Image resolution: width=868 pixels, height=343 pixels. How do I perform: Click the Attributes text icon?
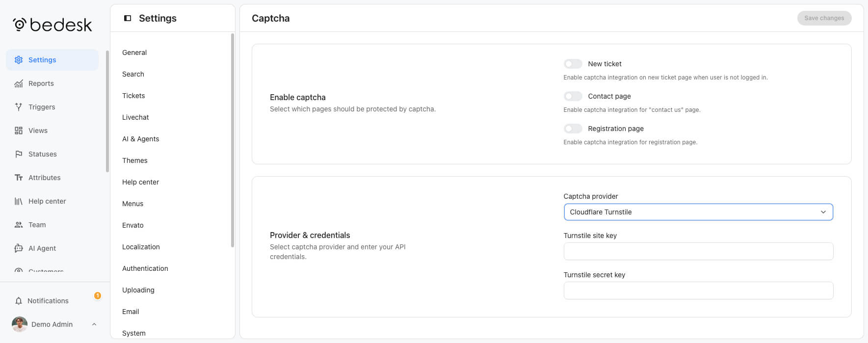click(x=19, y=178)
